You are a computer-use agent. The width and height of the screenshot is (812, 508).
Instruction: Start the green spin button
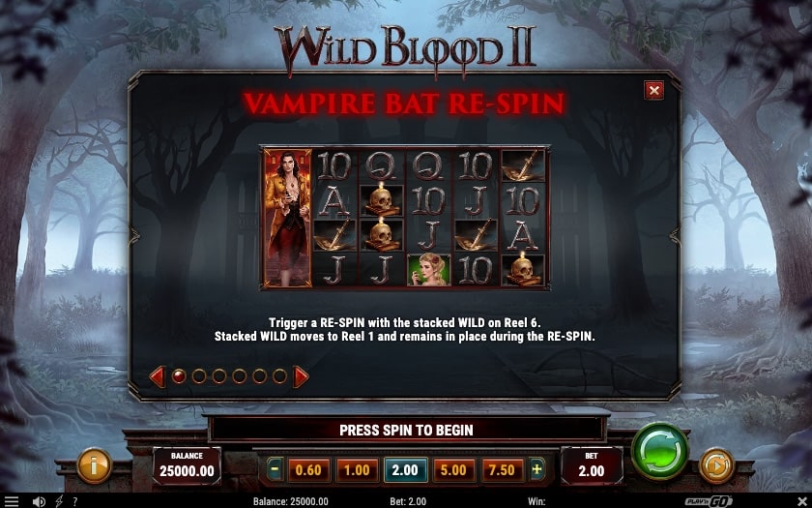[659, 452]
